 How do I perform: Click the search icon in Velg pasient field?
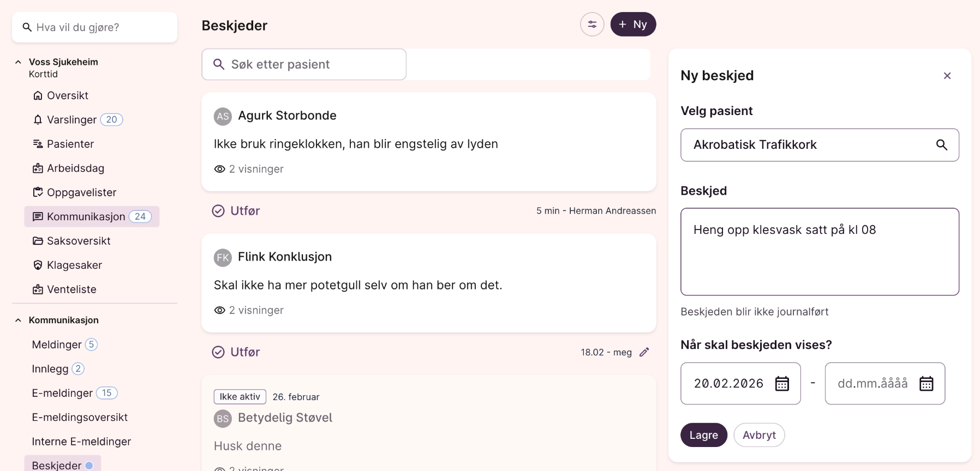pyautogui.click(x=942, y=145)
